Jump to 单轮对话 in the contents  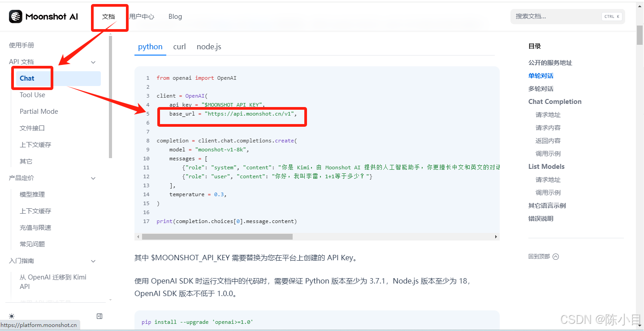(x=541, y=76)
